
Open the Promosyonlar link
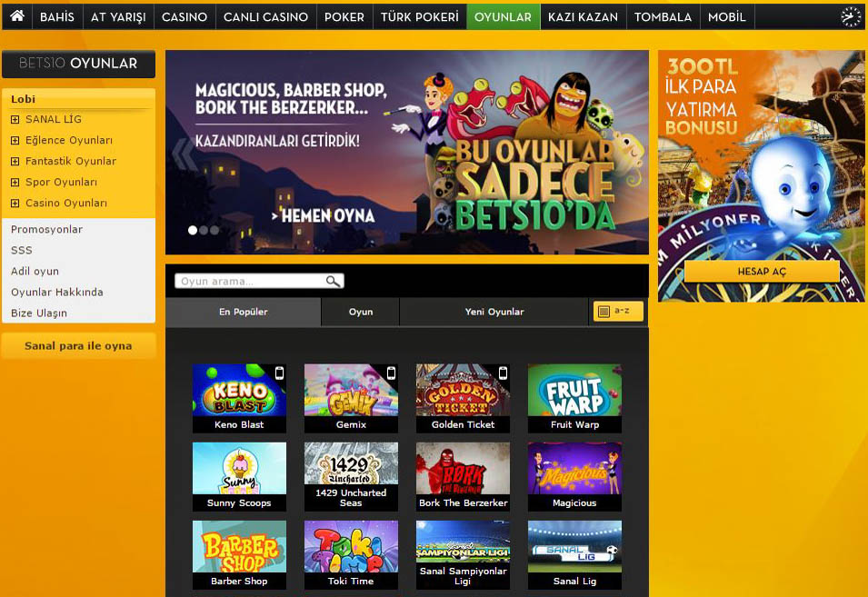tap(46, 229)
